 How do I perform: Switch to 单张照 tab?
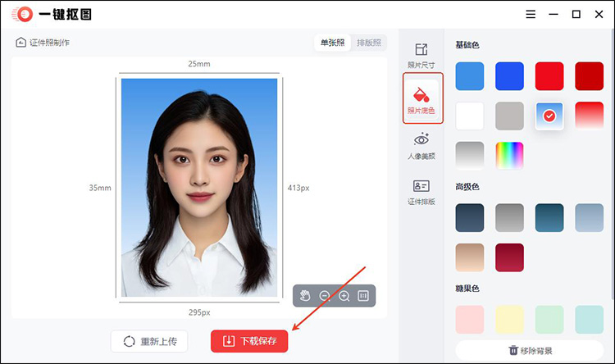point(333,43)
